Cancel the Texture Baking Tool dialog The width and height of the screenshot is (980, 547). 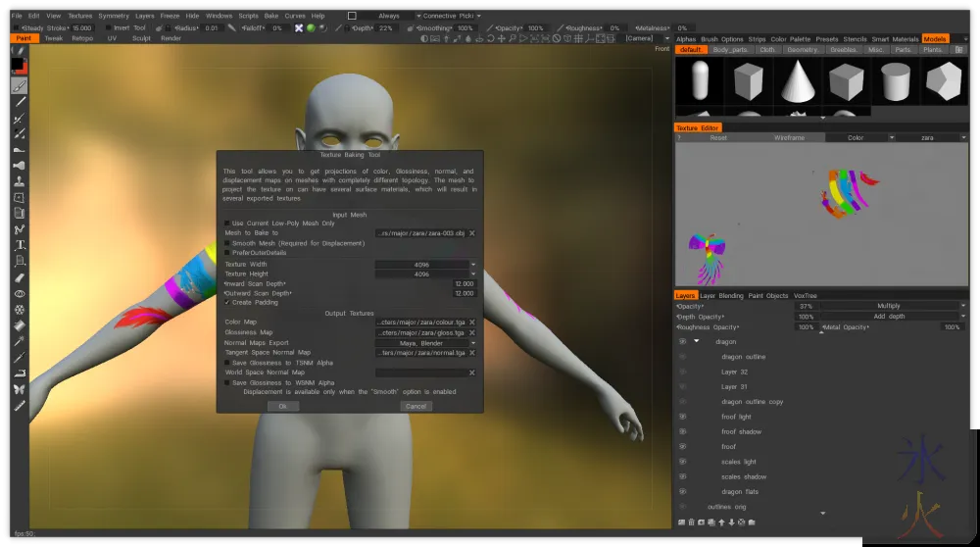pyautogui.click(x=416, y=407)
